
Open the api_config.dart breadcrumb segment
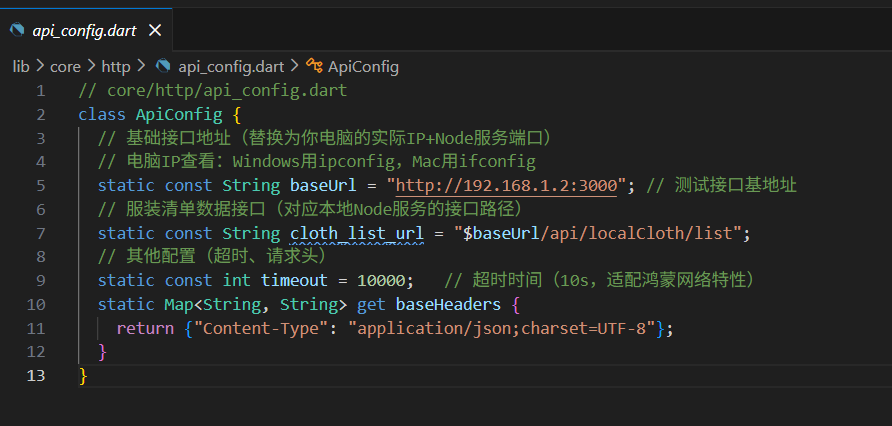coord(231,67)
